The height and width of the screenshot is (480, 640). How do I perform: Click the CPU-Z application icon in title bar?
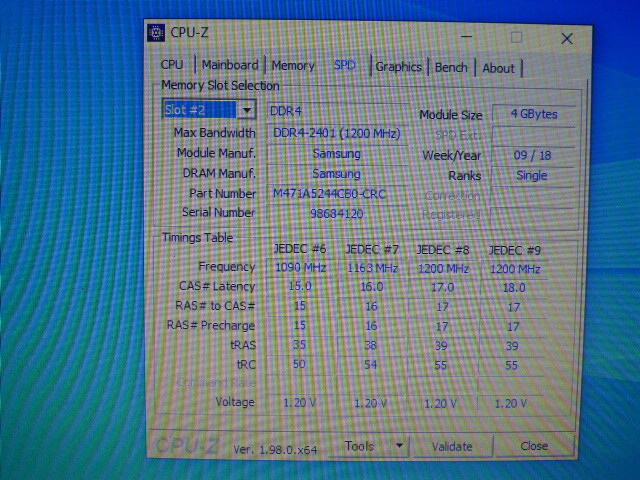pos(156,33)
